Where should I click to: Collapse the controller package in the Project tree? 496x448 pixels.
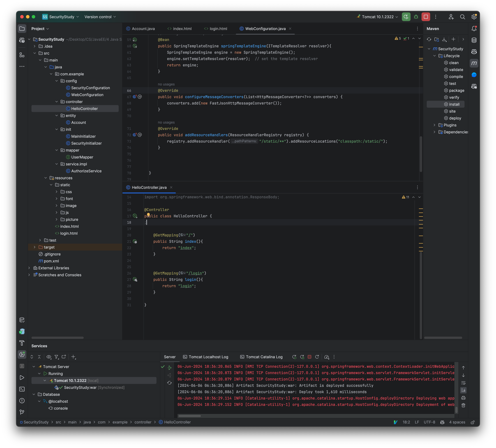tap(57, 102)
